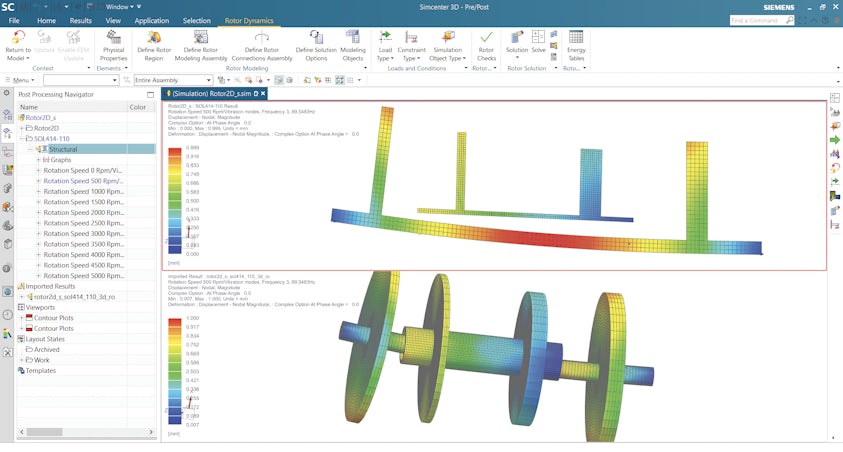Select the Archived folder
The width and height of the screenshot is (843, 452).
point(47,349)
